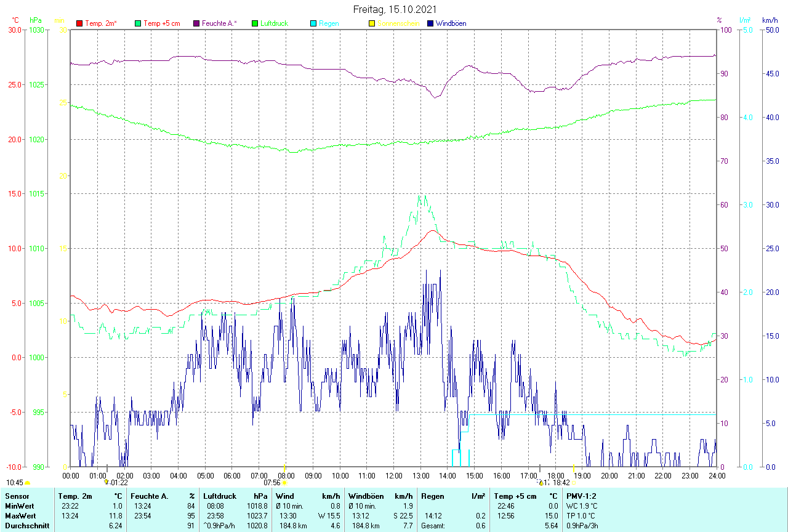The image size is (788, 532).
Task: Click the max gust value 'S 22.5'
Action: [x=403, y=515]
